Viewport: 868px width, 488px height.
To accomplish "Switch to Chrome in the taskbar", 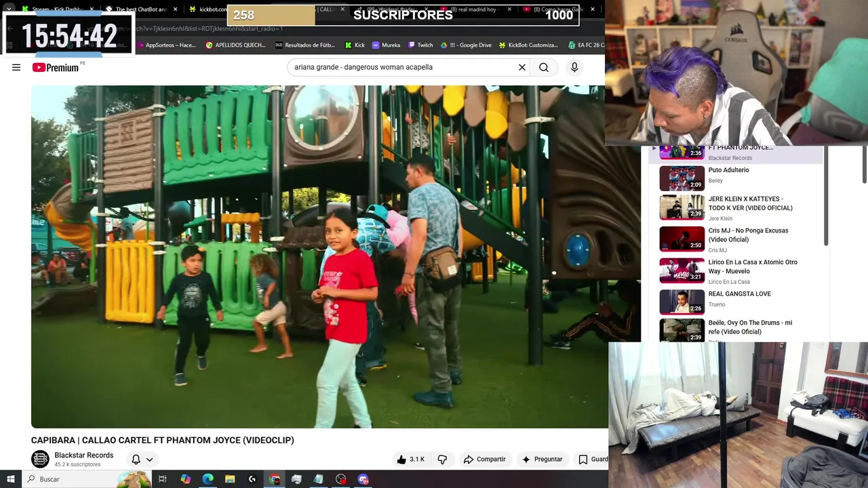I will click(275, 479).
